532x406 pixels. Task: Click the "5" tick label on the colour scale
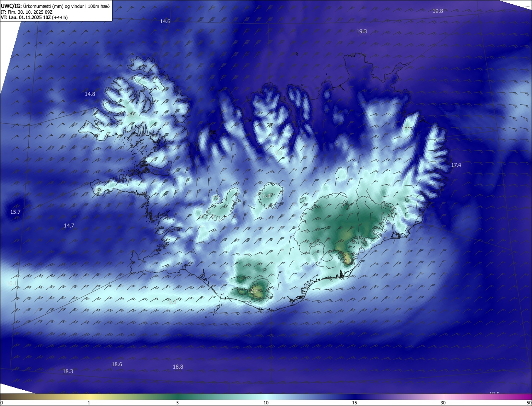click(x=177, y=403)
